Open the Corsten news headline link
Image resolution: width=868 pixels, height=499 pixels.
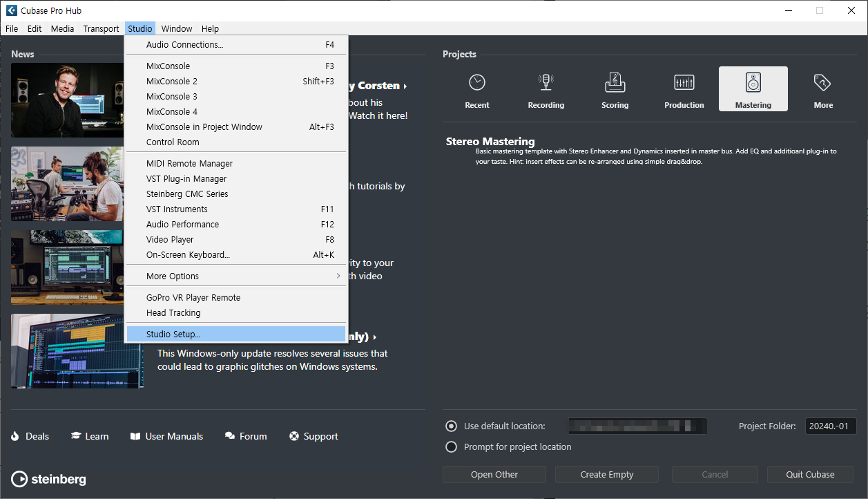pos(378,86)
